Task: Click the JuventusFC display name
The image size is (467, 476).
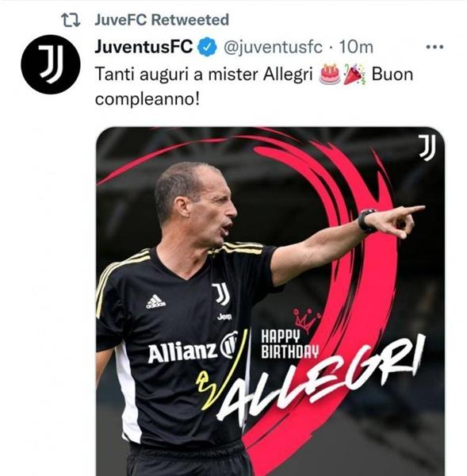Action: pyautogui.click(x=144, y=47)
